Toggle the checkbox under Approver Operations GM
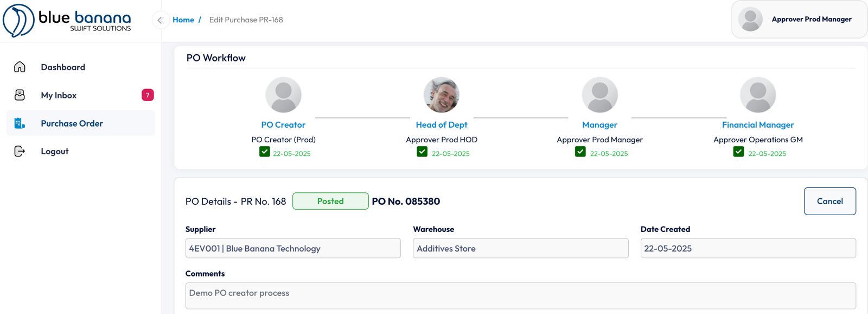 coord(738,152)
